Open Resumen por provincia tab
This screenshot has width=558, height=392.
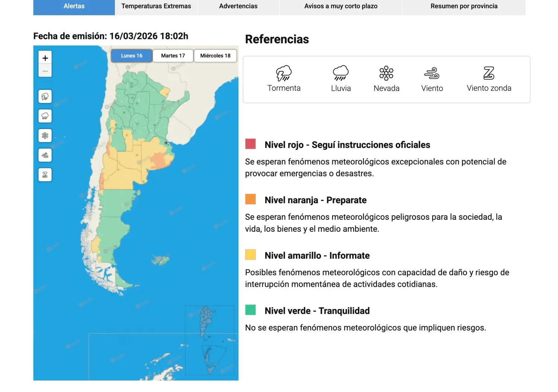(x=464, y=6)
